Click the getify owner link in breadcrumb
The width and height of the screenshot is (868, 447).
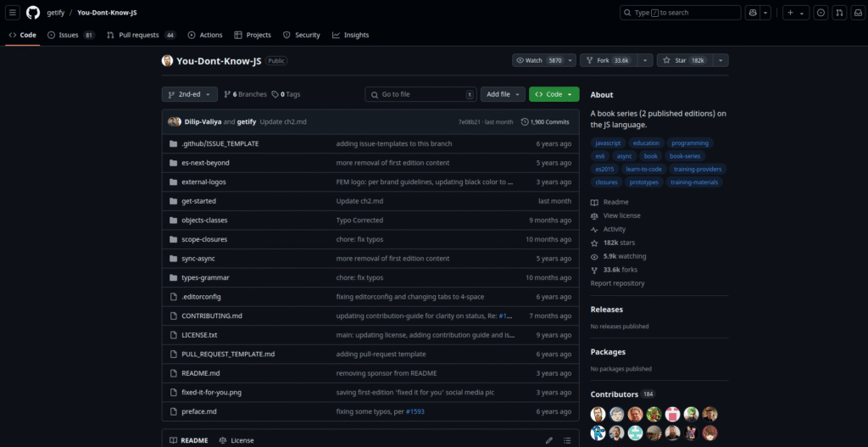tap(55, 12)
